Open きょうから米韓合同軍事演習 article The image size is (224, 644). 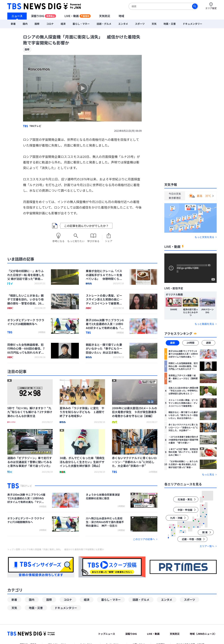[121, 500]
